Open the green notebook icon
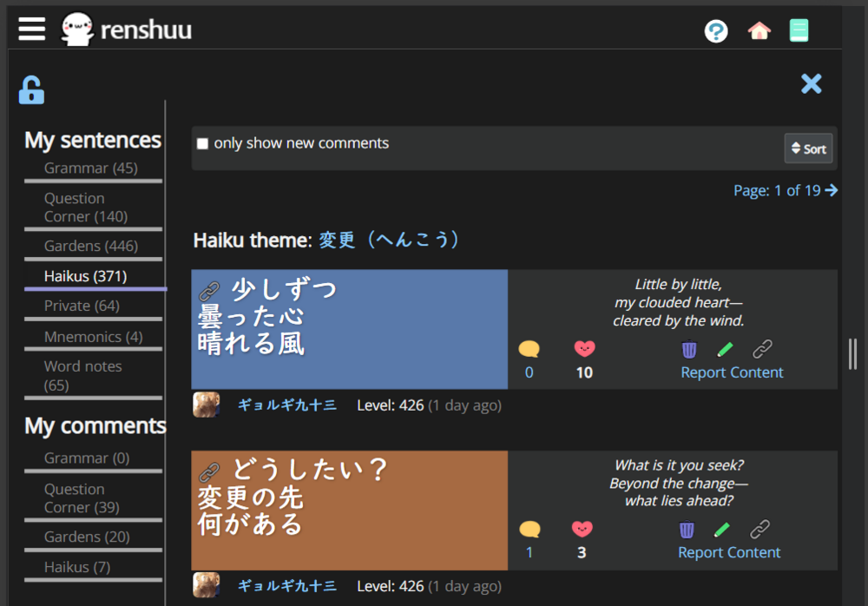Image resolution: width=868 pixels, height=606 pixels. 799,31
